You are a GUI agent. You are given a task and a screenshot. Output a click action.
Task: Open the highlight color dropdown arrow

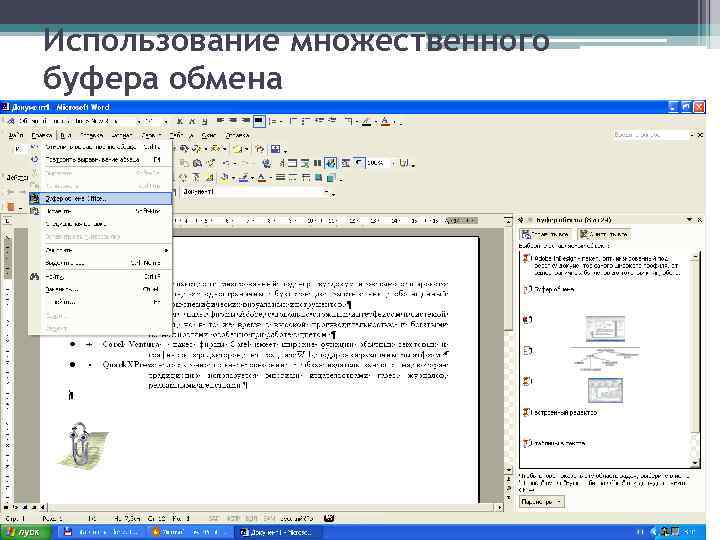375,122
